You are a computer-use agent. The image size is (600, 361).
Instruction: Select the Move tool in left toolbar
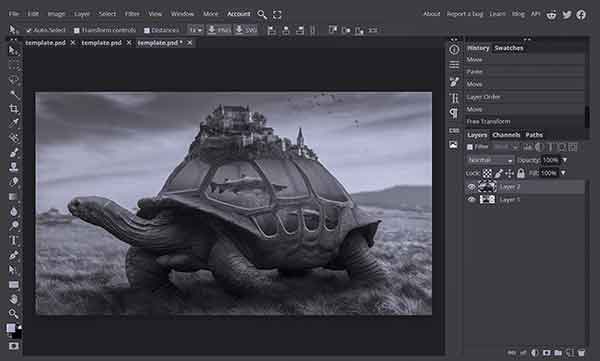[13, 51]
